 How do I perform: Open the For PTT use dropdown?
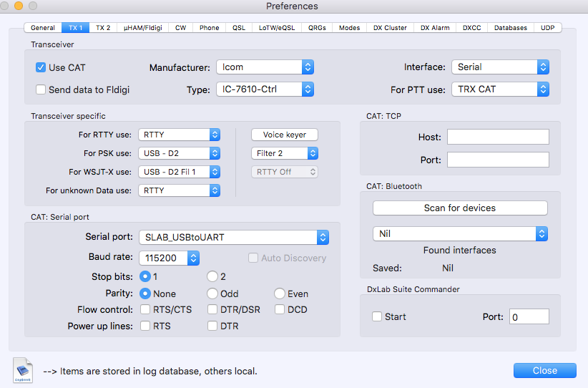tap(500, 89)
